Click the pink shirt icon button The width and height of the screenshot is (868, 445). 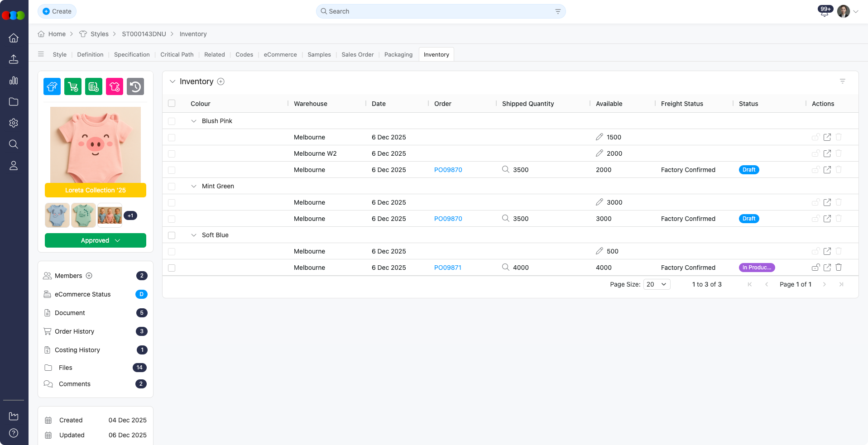point(115,86)
